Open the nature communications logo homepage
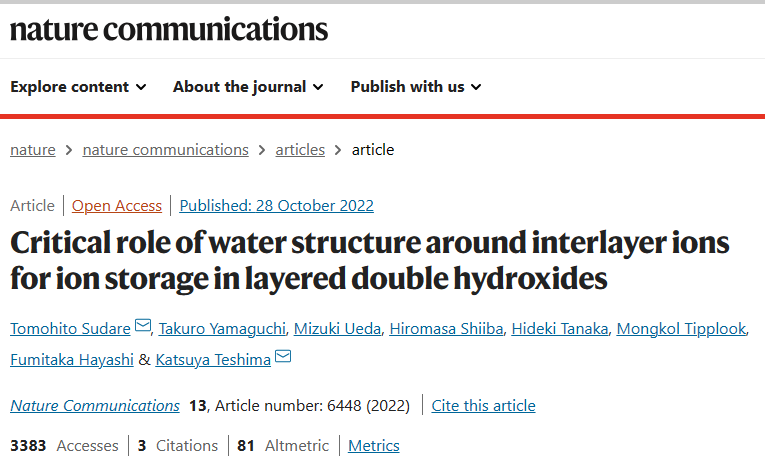The height and width of the screenshot is (472, 765). coord(169,29)
